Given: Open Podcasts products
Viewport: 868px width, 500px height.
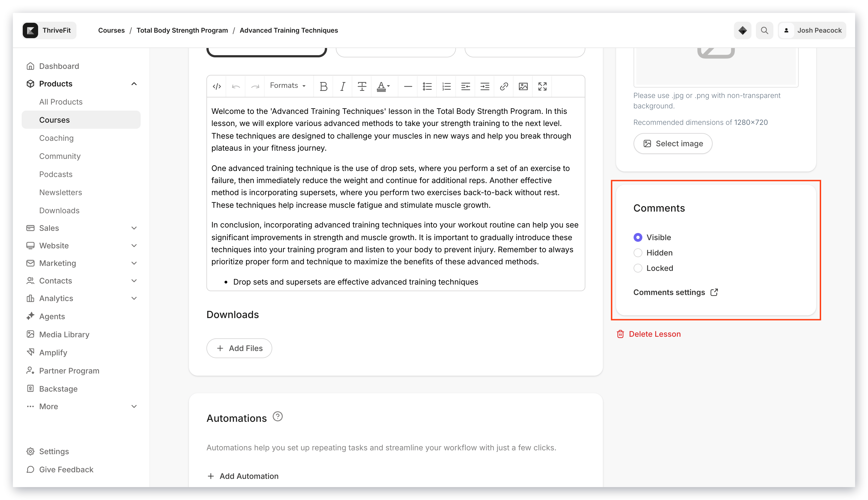Looking at the screenshot, I should coord(81,174).
